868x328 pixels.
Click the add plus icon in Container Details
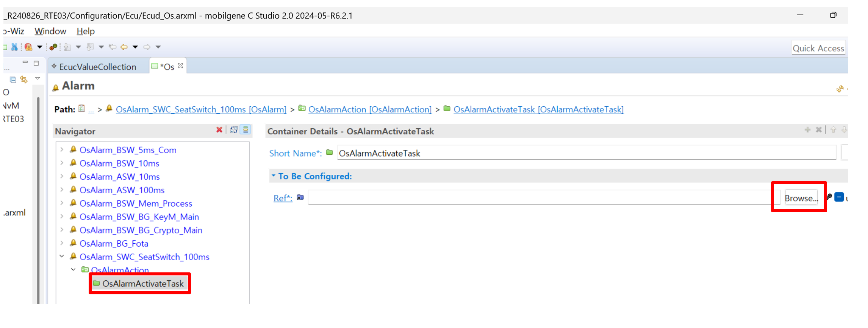(807, 130)
